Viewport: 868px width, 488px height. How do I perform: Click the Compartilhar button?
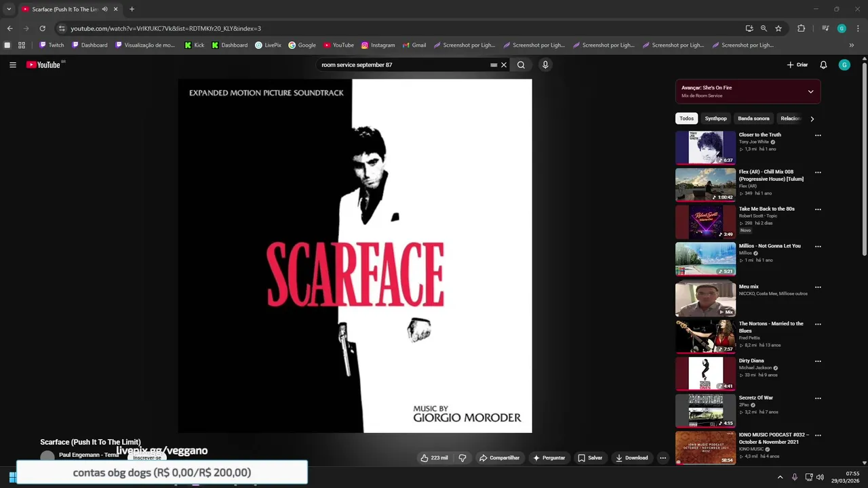click(x=499, y=458)
